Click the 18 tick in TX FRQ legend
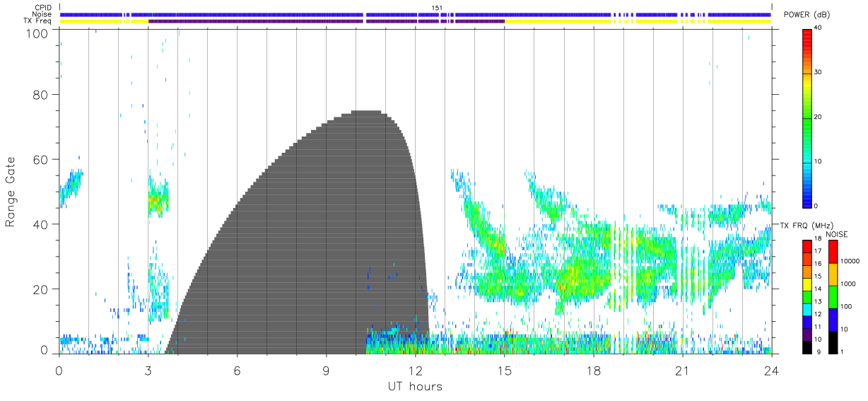The height and width of the screenshot is (401, 868). (817, 239)
